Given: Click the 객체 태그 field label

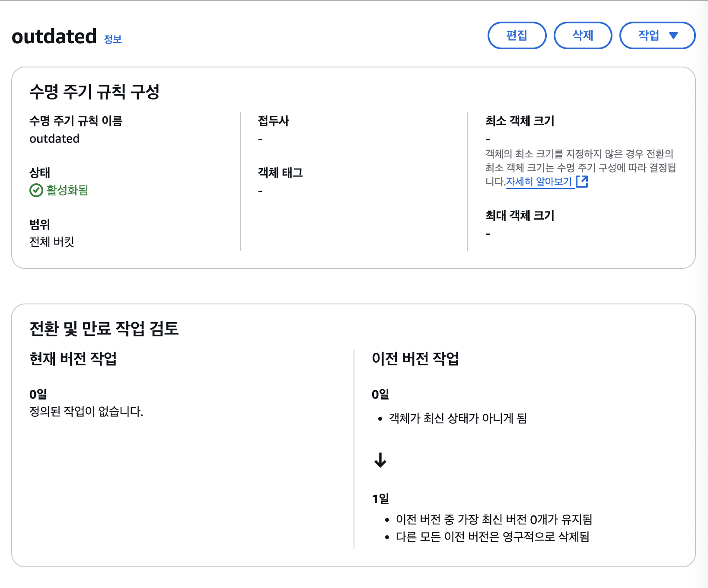Looking at the screenshot, I should [280, 173].
